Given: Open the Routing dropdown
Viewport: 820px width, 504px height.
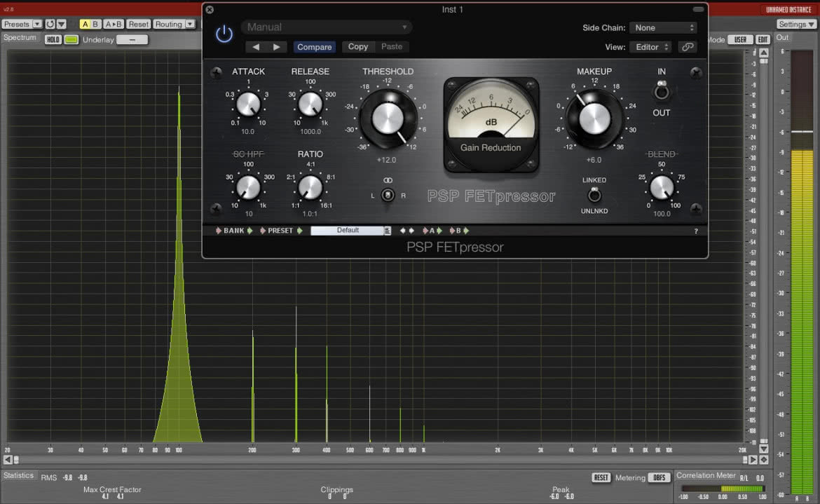Looking at the screenshot, I should tap(174, 24).
